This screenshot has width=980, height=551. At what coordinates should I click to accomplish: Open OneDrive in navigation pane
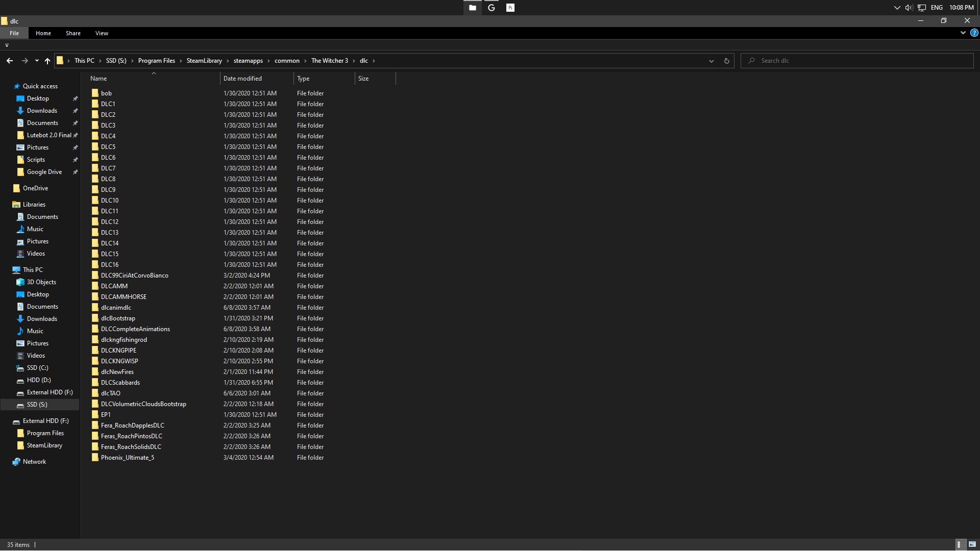[35, 188]
